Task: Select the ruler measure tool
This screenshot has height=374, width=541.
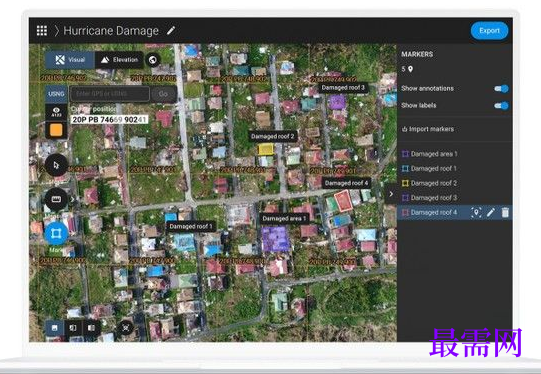Action: coord(56,199)
